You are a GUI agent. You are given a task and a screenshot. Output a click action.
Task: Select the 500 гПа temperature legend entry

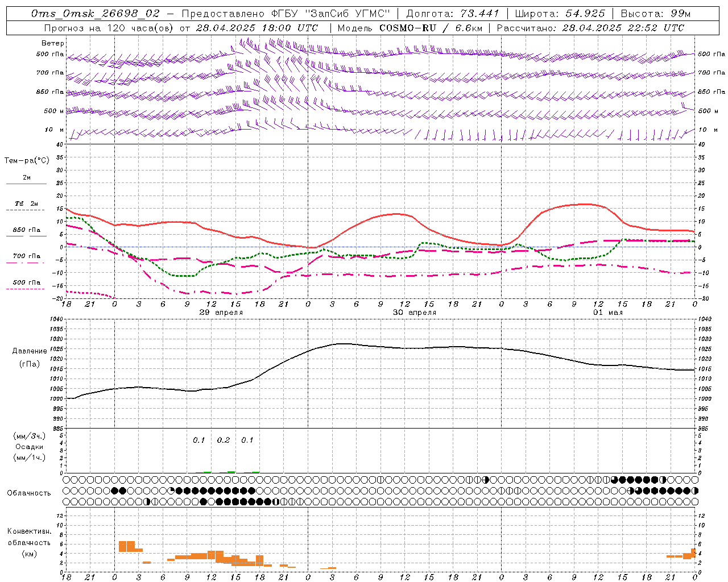click(x=26, y=282)
